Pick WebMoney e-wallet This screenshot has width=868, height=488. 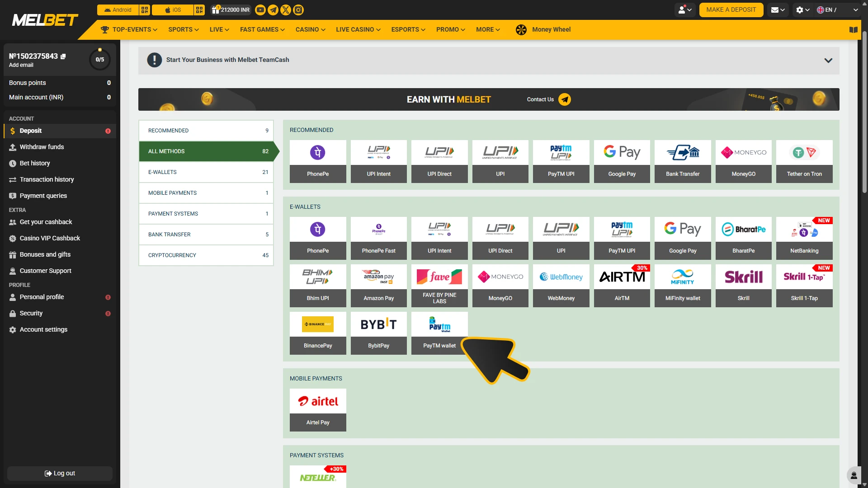click(561, 286)
